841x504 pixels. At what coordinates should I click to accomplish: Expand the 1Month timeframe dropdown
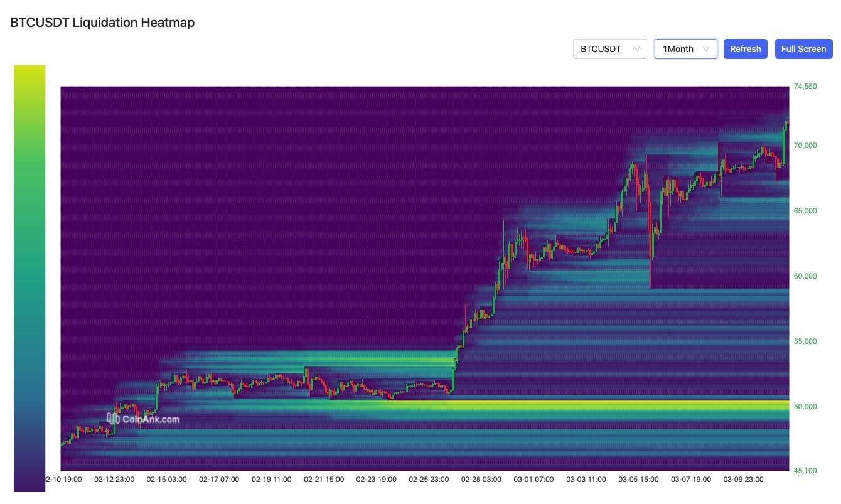pos(685,48)
